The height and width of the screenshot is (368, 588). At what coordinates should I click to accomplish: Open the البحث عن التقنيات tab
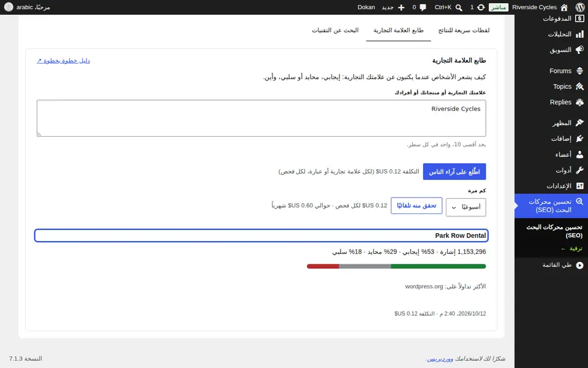pyautogui.click(x=335, y=31)
